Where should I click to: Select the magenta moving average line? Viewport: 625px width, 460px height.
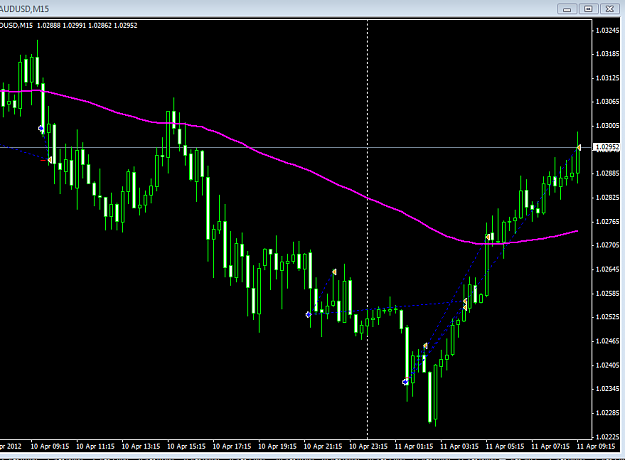coord(303,168)
